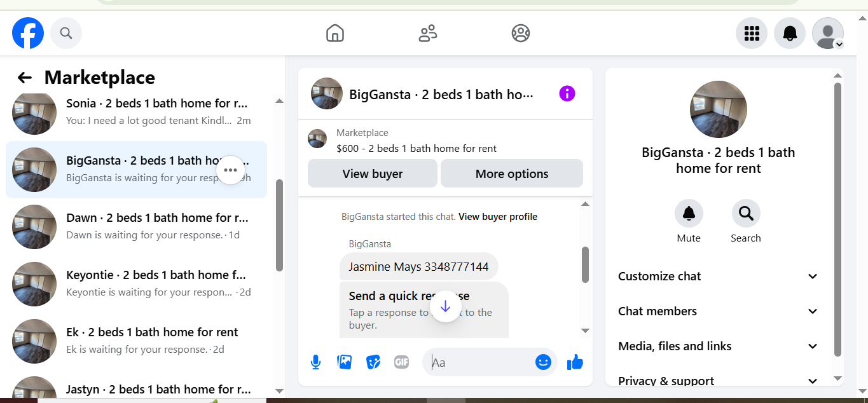This screenshot has width=868, height=403.
Task: Click small listing thumbnail beside Marketplace label
Action: point(317,139)
